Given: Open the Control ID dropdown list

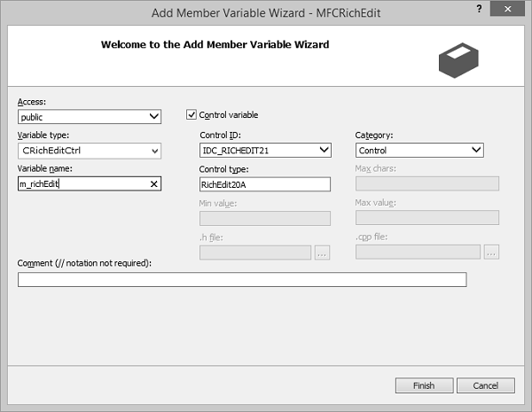Looking at the screenshot, I should pos(323,151).
